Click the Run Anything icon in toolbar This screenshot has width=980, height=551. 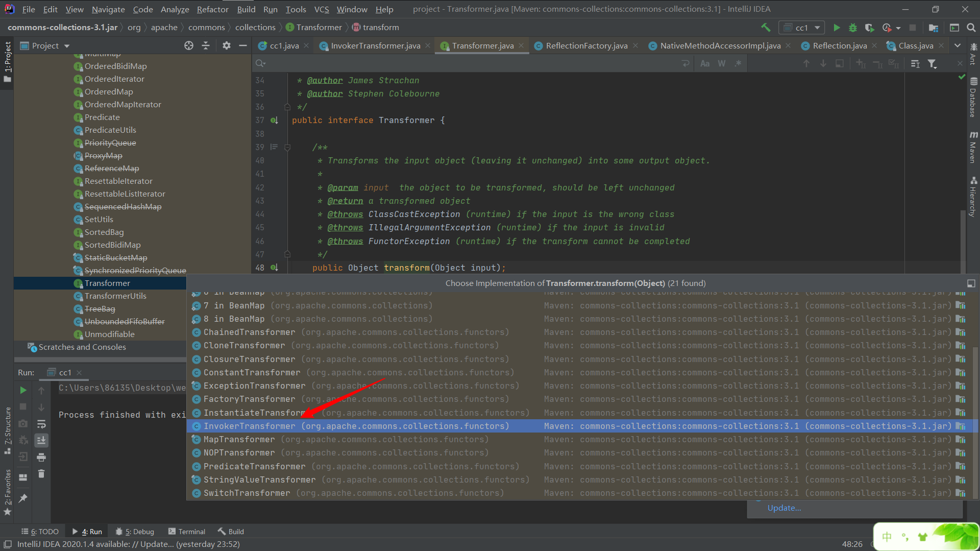click(954, 28)
